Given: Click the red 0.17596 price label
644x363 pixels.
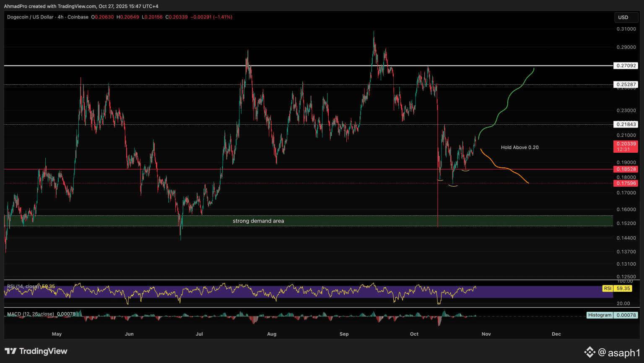Looking at the screenshot, I should (x=625, y=183).
